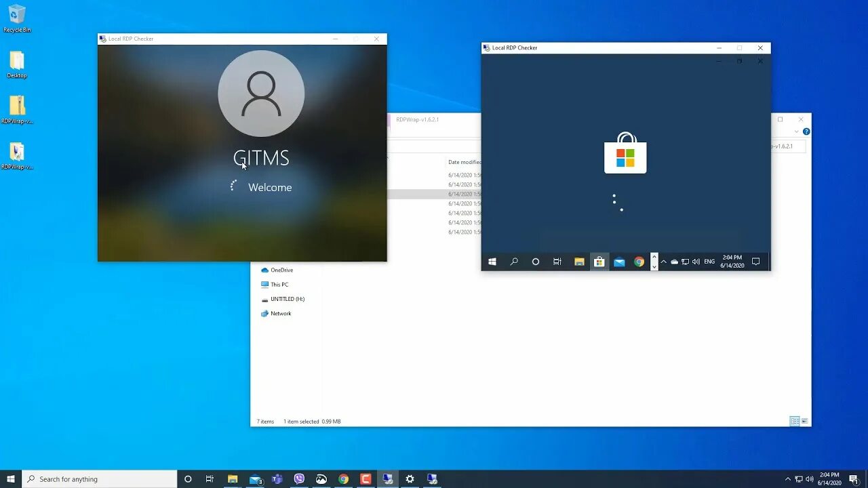Open Action Center in the RDP session

756,262
